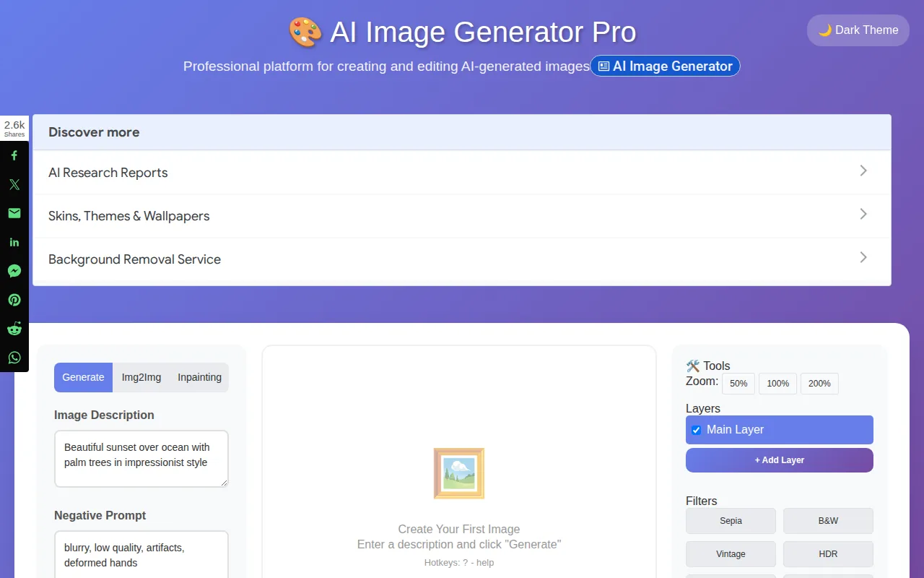The image size is (924, 578).
Task: Share the page via email icon
Action: 14,213
